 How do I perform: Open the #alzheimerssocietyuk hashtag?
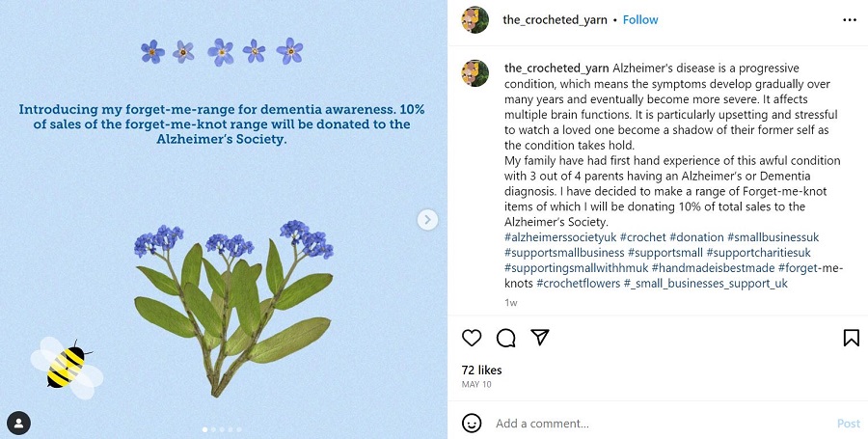pos(560,237)
